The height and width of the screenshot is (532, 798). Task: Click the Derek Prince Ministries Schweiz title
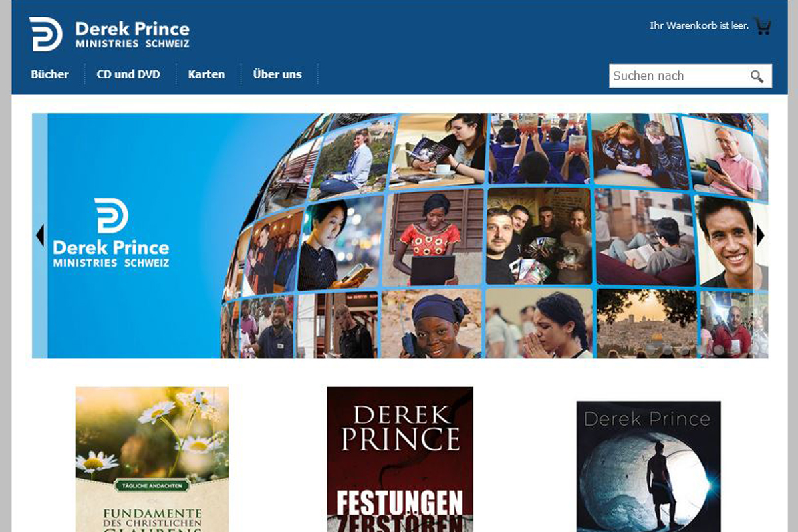coord(132,35)
